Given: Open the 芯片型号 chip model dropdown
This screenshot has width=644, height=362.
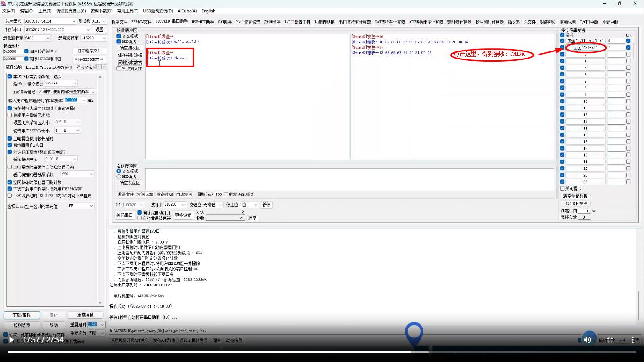Looking at the screenshot, I should (x=50, y=21).
